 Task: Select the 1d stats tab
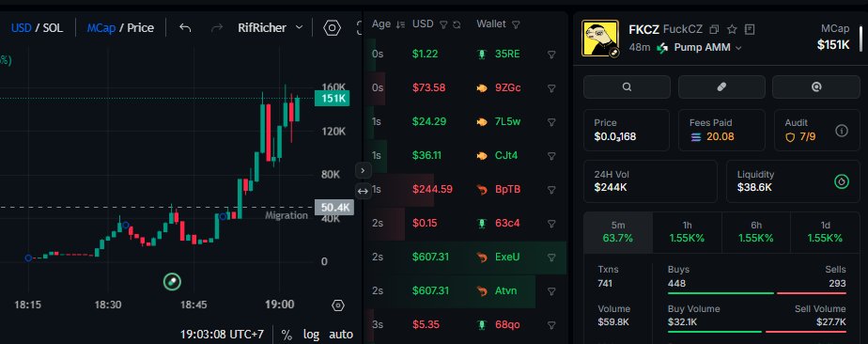[826, 233]
